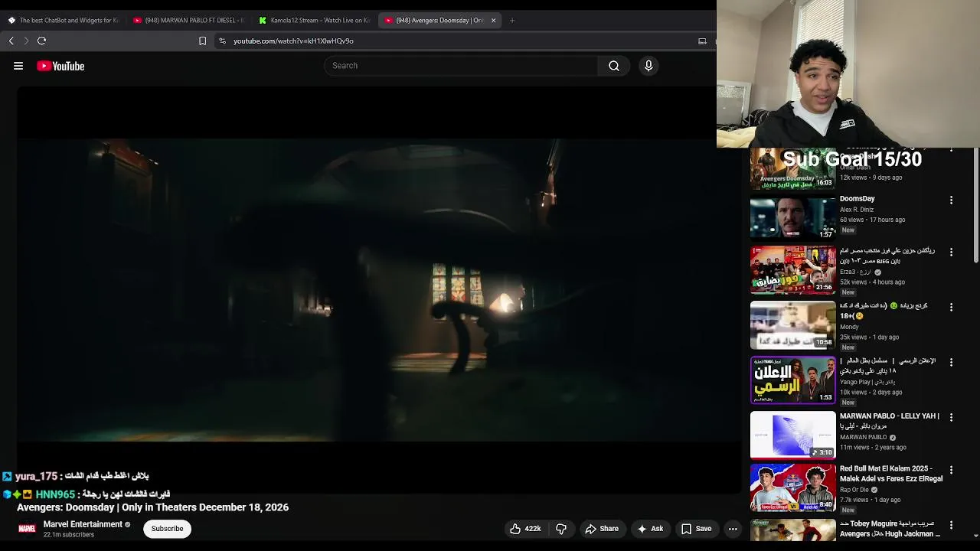Viewport: 980px width, 551px height.
Task: Open Red Bull Mat El Kalam 2025 title
Action: (891, 474)
